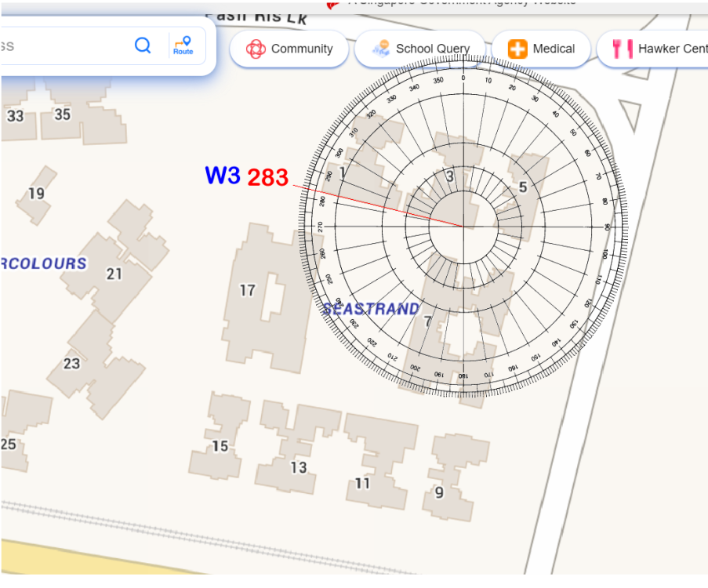
Task: Click building 13 on the map
Action: (x=298, y=467)
